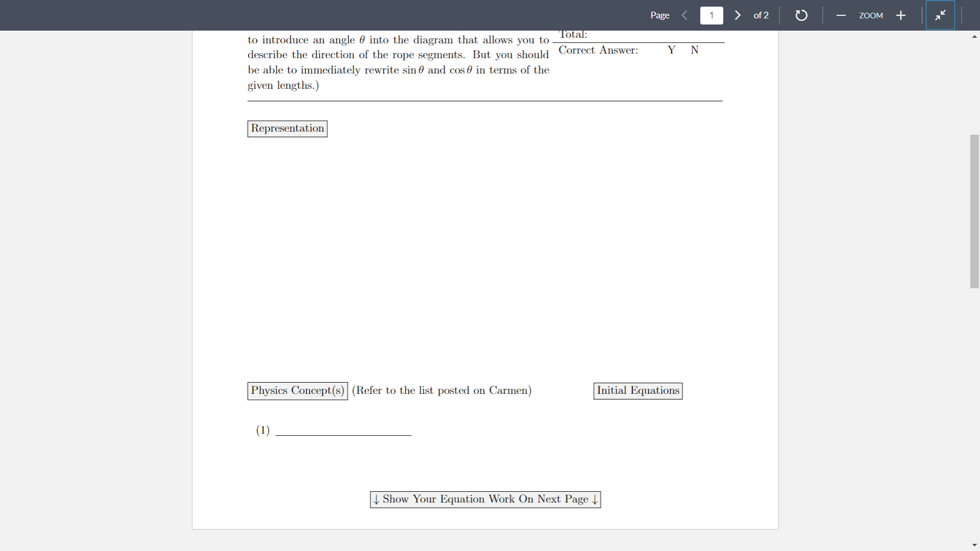
Task: Go to the previous page arrow
Action: click(684, 15)
